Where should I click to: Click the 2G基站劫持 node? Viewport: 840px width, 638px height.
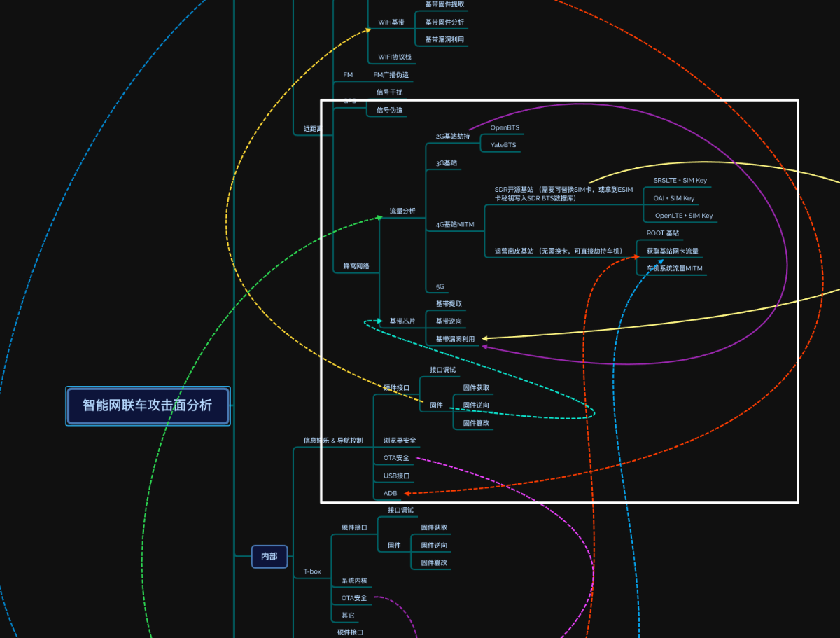453,136
